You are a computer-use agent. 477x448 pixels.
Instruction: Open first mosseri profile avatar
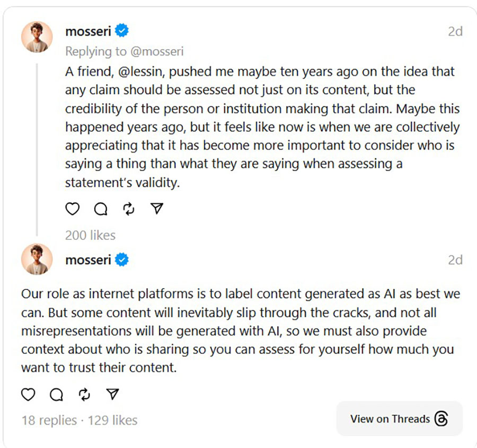click(x=37, y=38)
